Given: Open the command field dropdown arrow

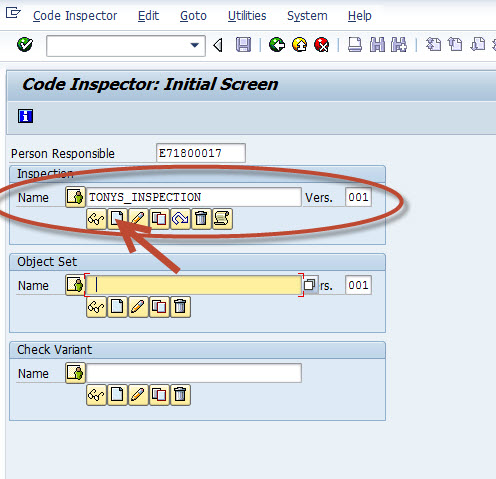Looking at the screenshot, I should [195, 45].
